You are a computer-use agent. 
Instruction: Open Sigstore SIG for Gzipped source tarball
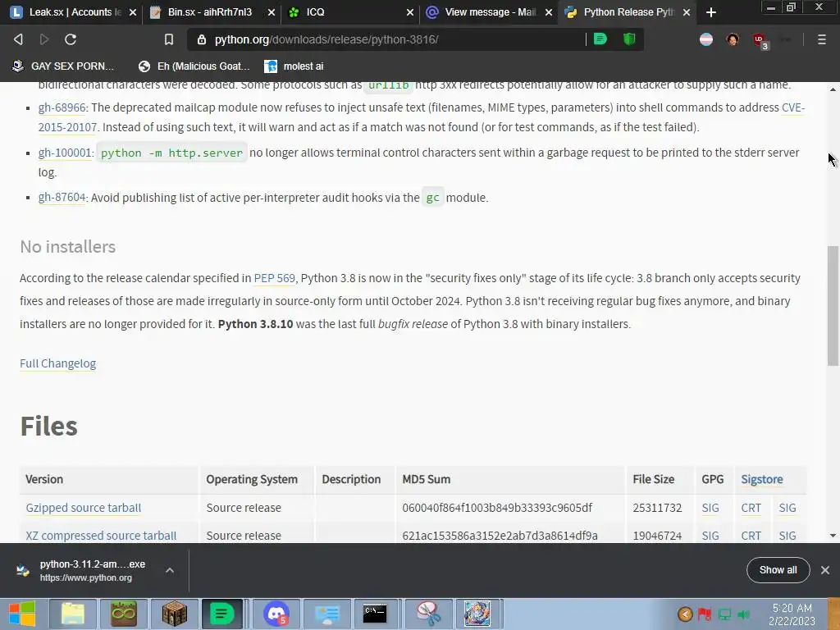pos(787,507)
